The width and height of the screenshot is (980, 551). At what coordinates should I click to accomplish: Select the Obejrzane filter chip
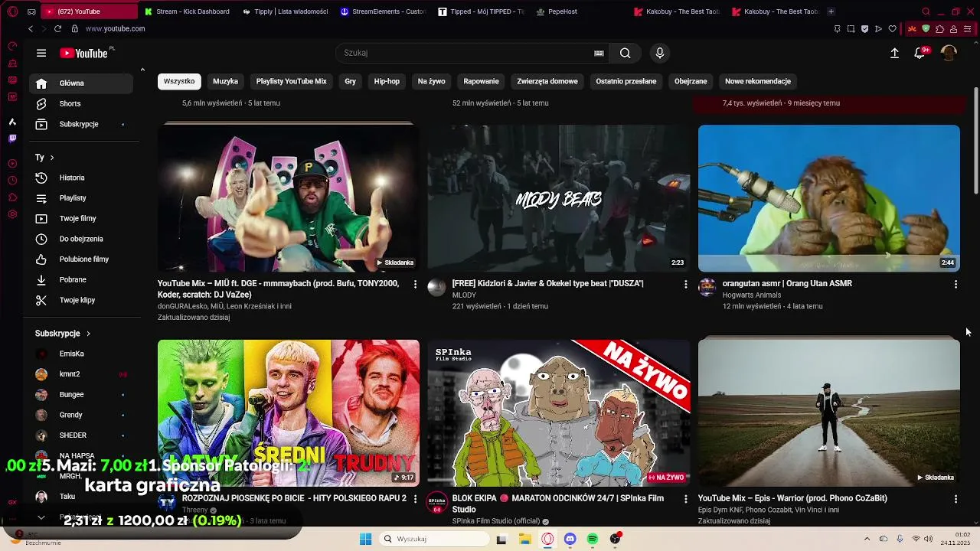click(x=691, y=81)
